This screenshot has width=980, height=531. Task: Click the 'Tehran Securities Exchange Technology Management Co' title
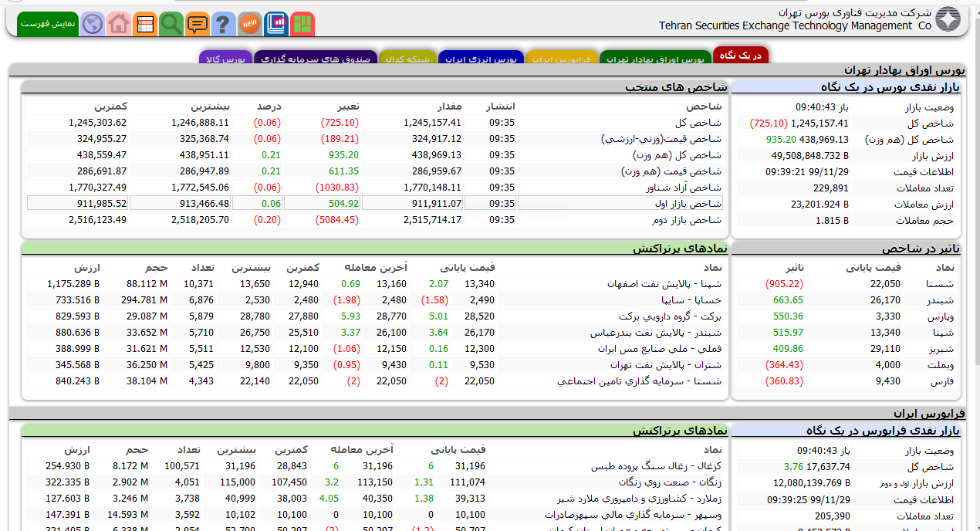click(x=795, y=25)
